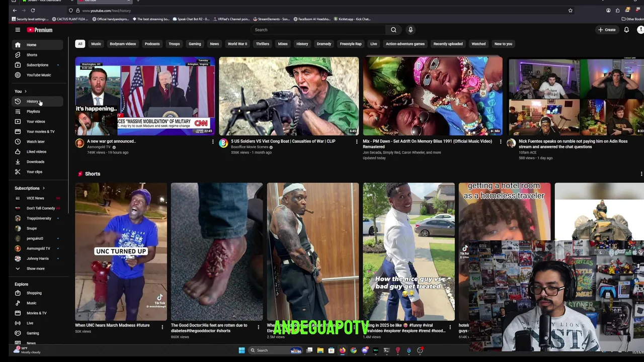
Task: Select the Recently uploaded chip
Action: coord(448,44)
